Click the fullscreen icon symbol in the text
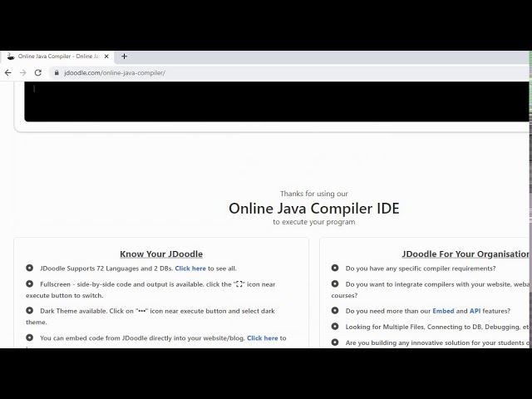The width and height of the screenshot is (532, 399). coord(239,284)
